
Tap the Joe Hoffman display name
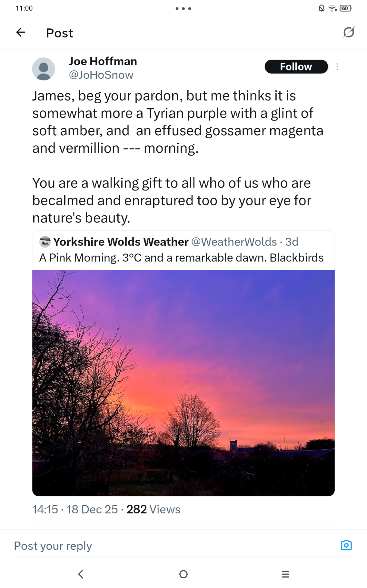(x=103, y=61)
